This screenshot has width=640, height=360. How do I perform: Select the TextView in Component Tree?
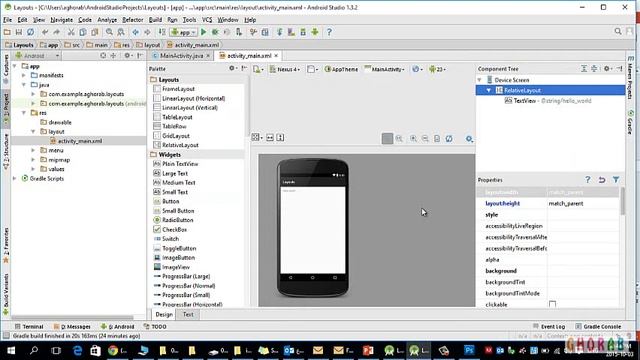[548, 100]
